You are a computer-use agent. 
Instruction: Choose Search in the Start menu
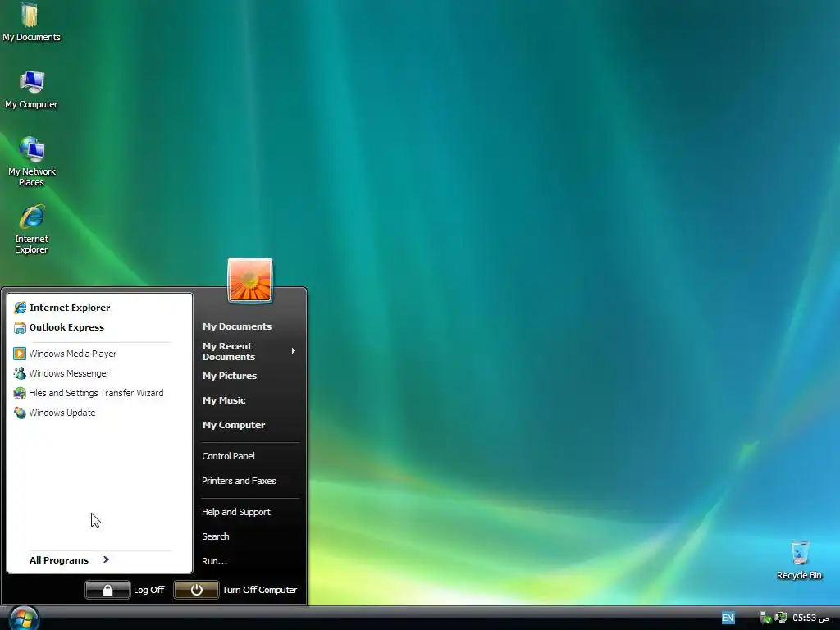(x=216, y=536)
